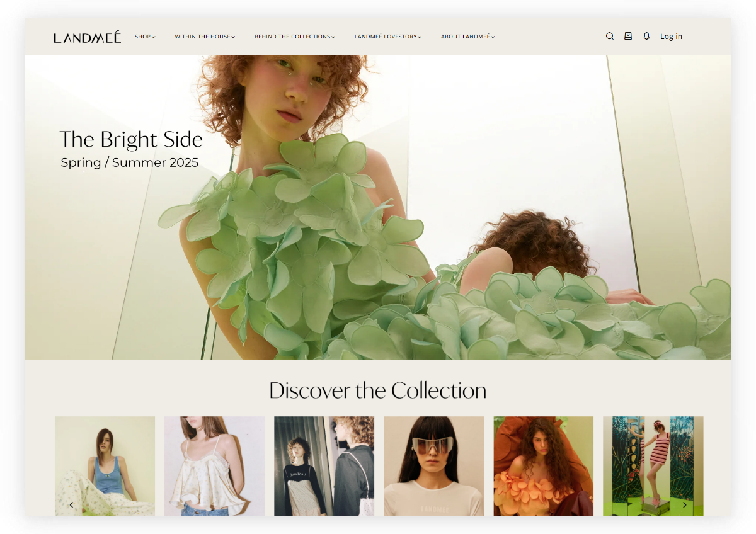Click the LANDMEÉ logo to go home
The image size is (756, 534).
tap(87, 37)
